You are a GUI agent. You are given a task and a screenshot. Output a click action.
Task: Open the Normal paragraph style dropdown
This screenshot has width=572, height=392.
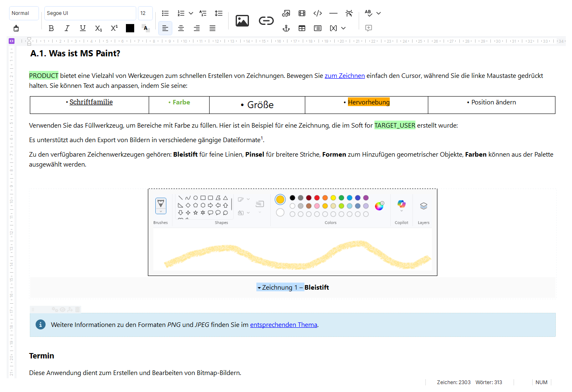(24, 13)
